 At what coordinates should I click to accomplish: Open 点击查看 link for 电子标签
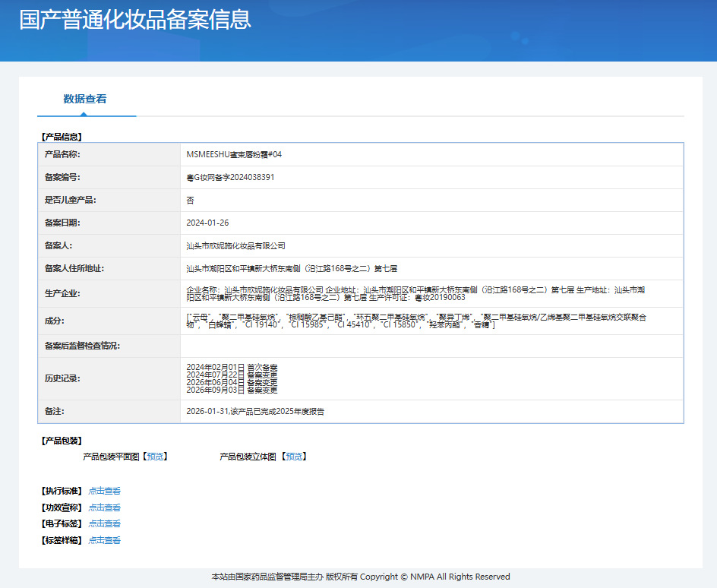point(105,523)
